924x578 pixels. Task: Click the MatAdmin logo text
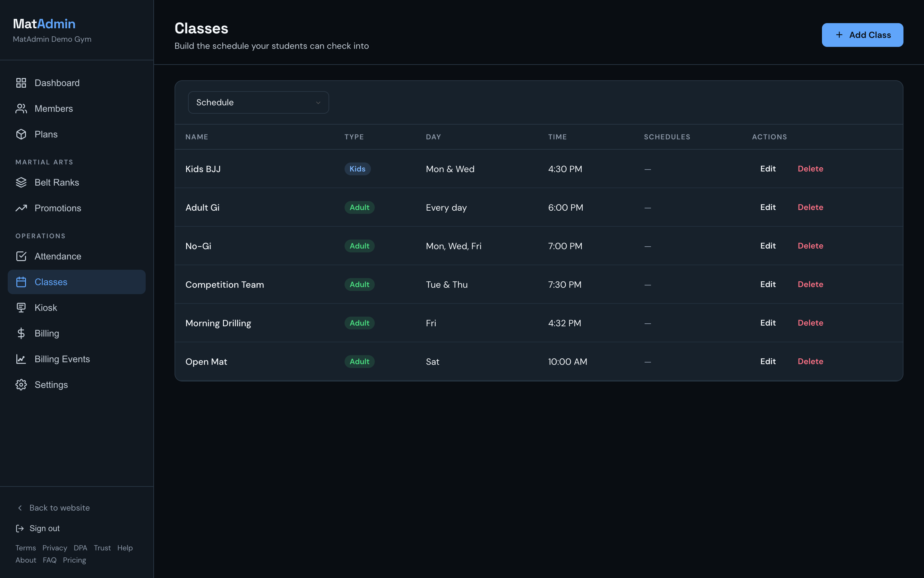[x=44, y=24]
